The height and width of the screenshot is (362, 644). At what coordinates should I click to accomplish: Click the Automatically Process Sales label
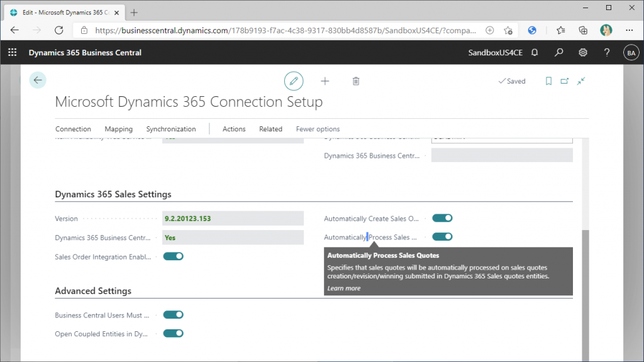pos(370,237)
